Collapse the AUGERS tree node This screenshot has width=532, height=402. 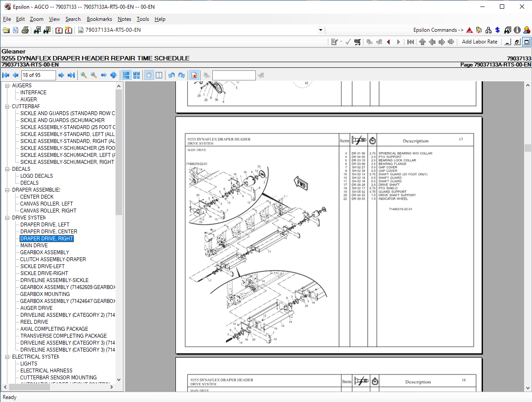(x=7, y=86)
